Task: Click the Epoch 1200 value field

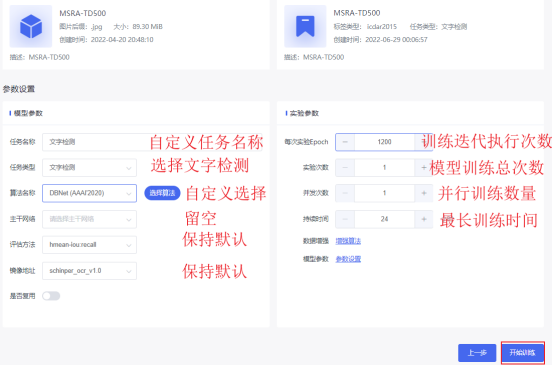Action: tap(384, 142)
